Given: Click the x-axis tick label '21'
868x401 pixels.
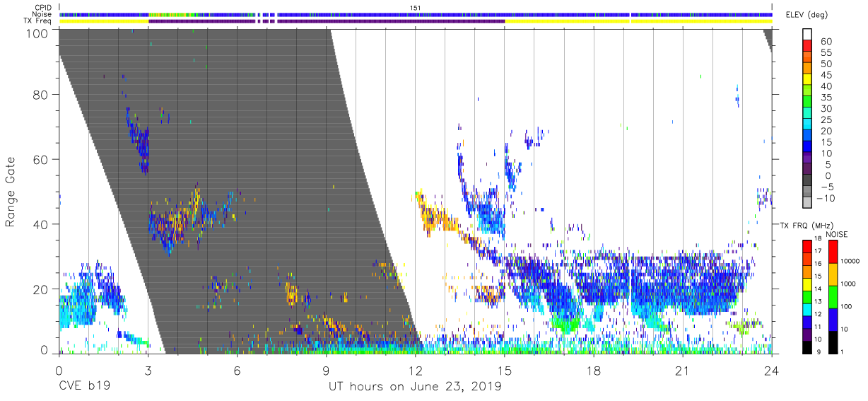Looking at the screenshot, I should point(683,370).
